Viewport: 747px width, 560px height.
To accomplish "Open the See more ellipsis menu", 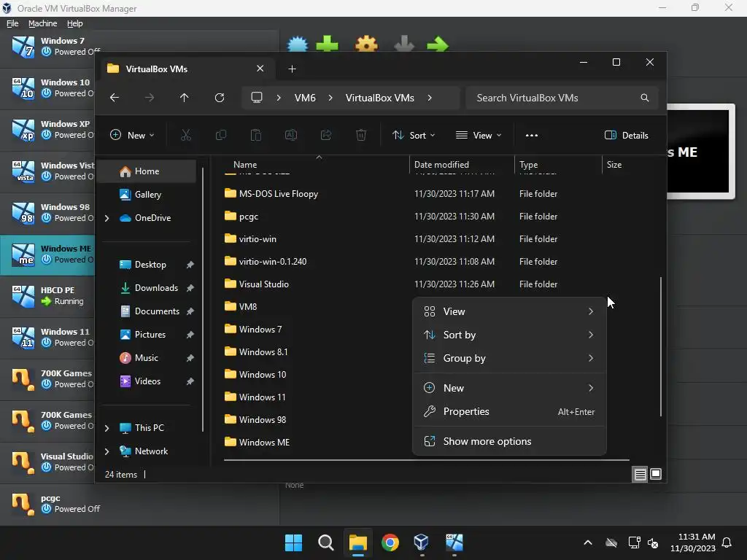I will point(532,135).
